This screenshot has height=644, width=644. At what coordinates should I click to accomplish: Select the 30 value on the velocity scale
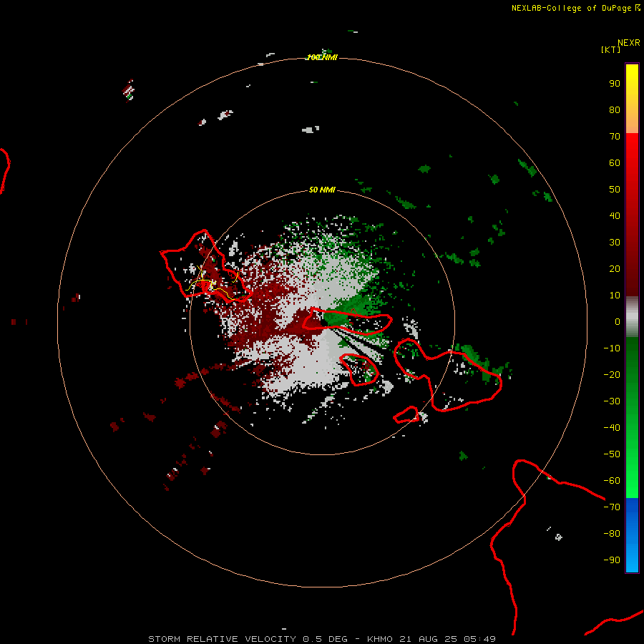[615, 243]
